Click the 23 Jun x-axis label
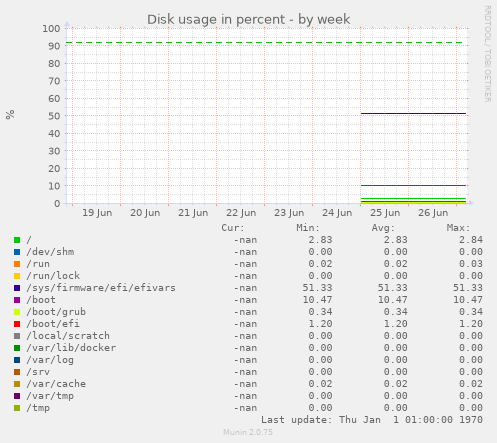 (289, 213)
